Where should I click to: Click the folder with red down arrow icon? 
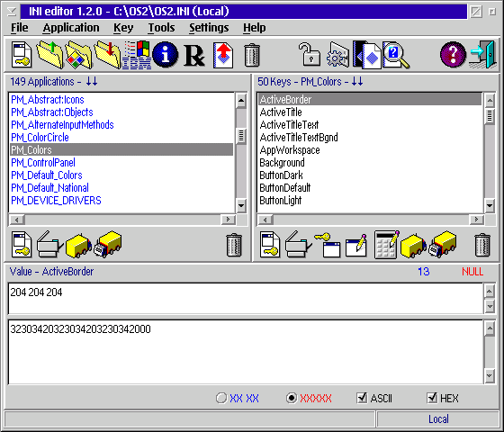pos(107,55)
